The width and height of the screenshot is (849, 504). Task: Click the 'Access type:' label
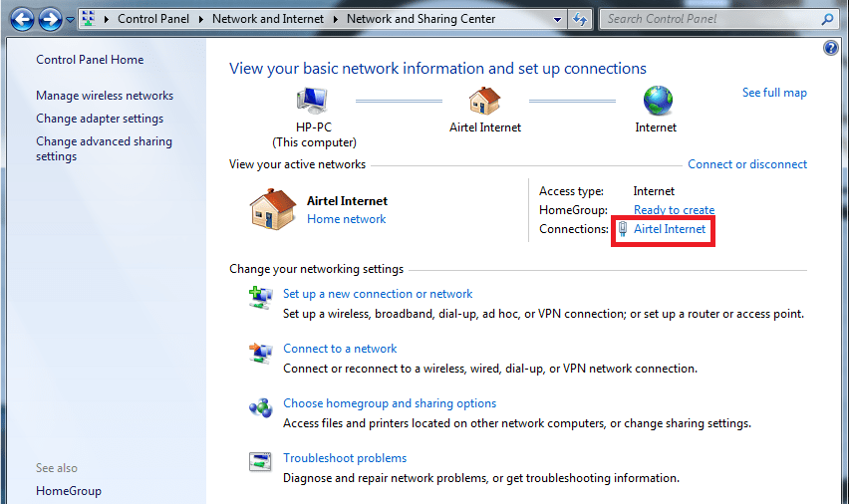(571, 191)
